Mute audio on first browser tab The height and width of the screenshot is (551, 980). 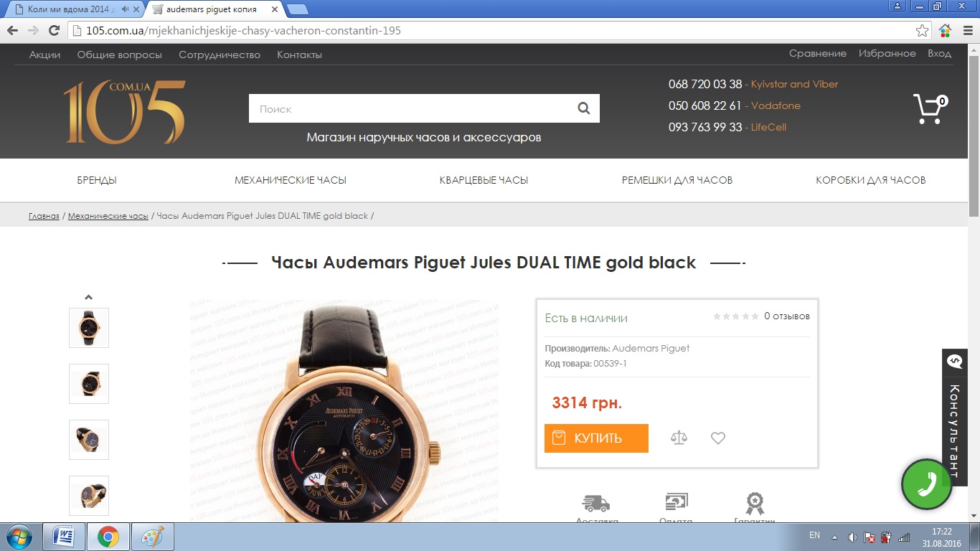tap(126, 9)
